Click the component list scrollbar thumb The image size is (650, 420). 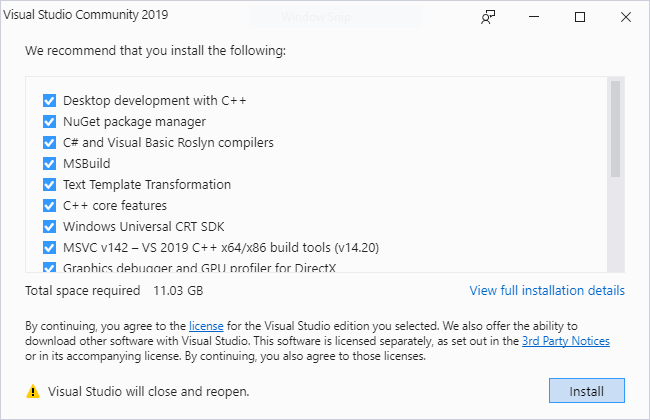point(616,130)
